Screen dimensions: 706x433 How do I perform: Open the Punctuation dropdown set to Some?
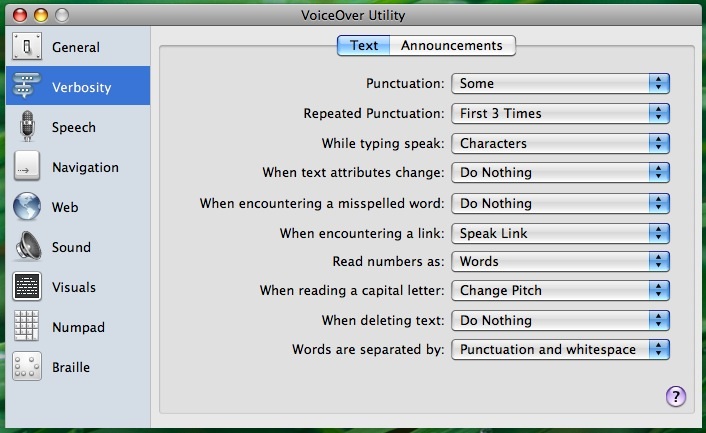pyautogui.click(x=561, y=83)
